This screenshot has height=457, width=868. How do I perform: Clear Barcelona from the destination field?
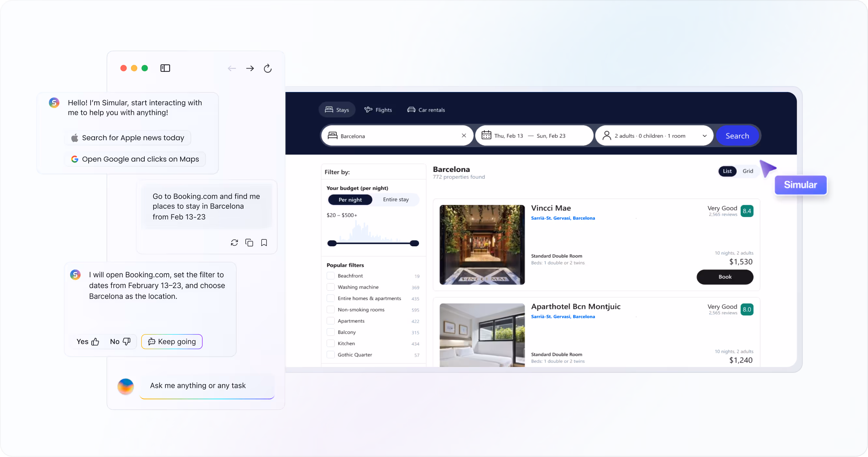464,136
